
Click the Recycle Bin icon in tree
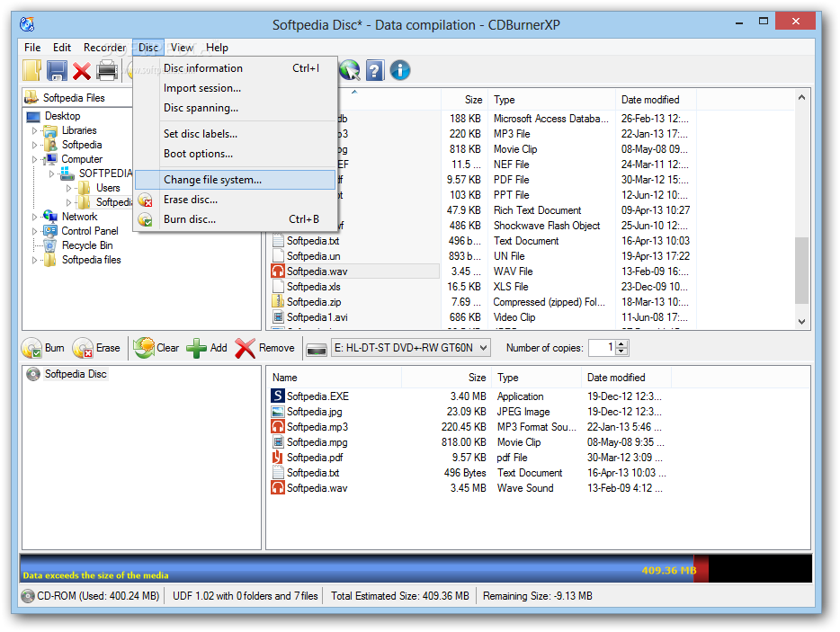tap(49, 245)
